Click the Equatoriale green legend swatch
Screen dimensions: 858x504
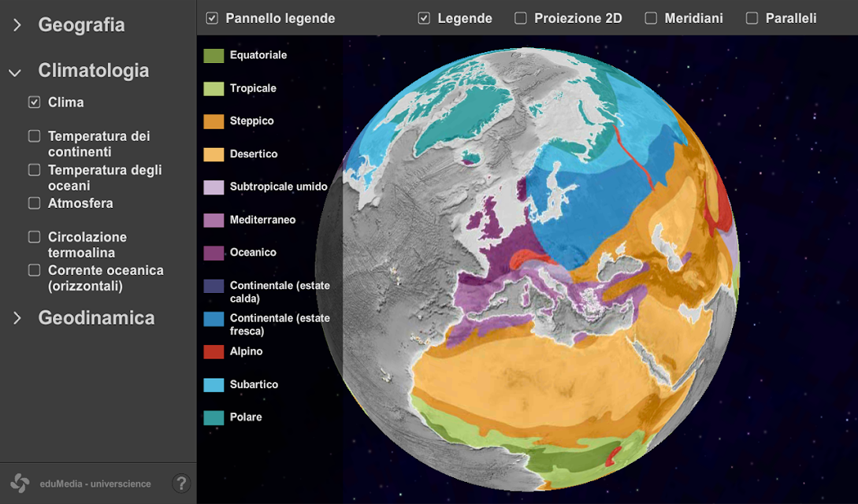pos(214,56)
